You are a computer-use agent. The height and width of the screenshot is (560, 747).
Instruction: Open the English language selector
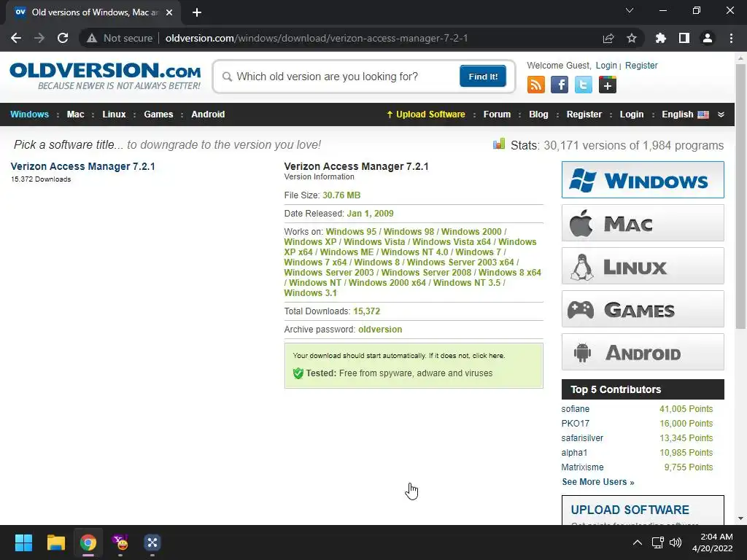coord(685,114)
